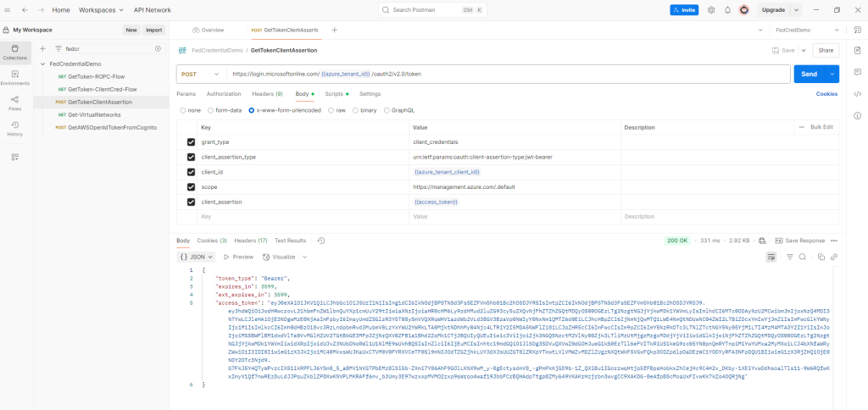
Task: Select the Get-VirtualNetworks request
Action: point(94,114)
